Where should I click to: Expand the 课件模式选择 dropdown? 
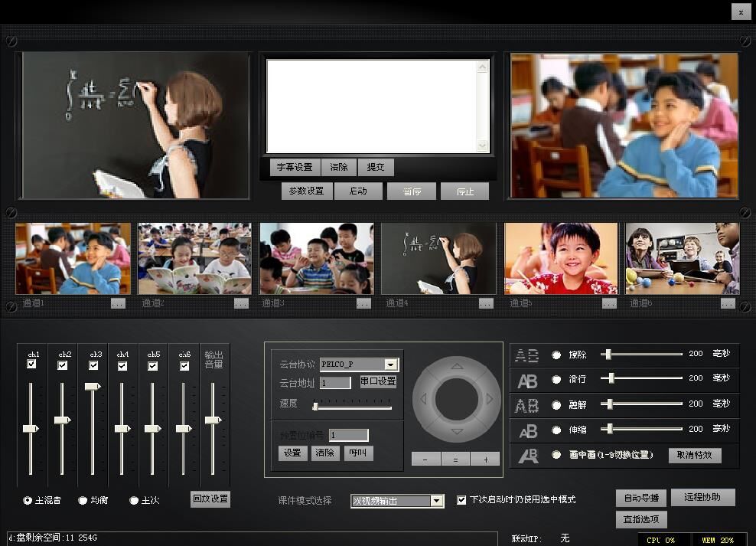click(436, 501)
